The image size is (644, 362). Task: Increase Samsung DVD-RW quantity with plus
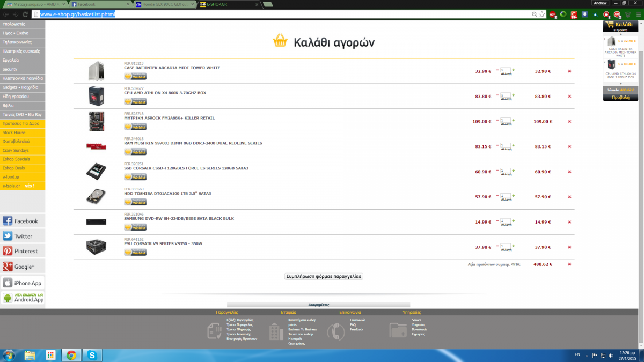514,220
